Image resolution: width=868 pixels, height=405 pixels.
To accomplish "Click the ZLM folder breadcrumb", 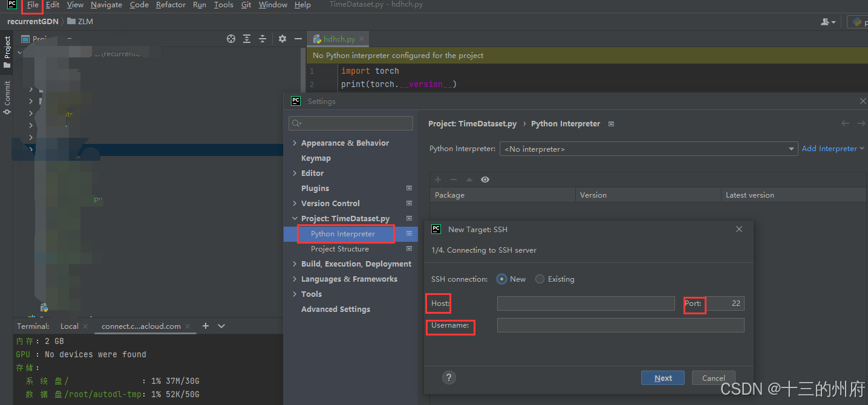I will coord(80,21).
